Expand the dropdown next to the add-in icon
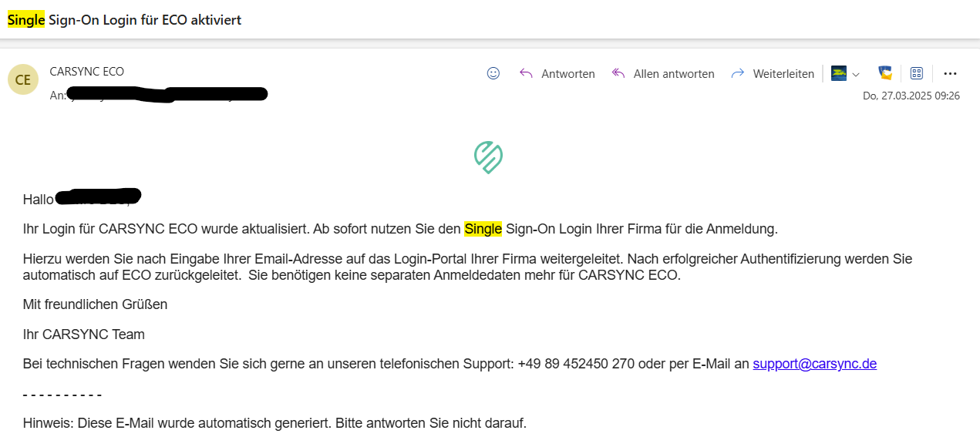The width and height of the screenshot is (980, 437). pyautogui.click(x=856, y=74)
